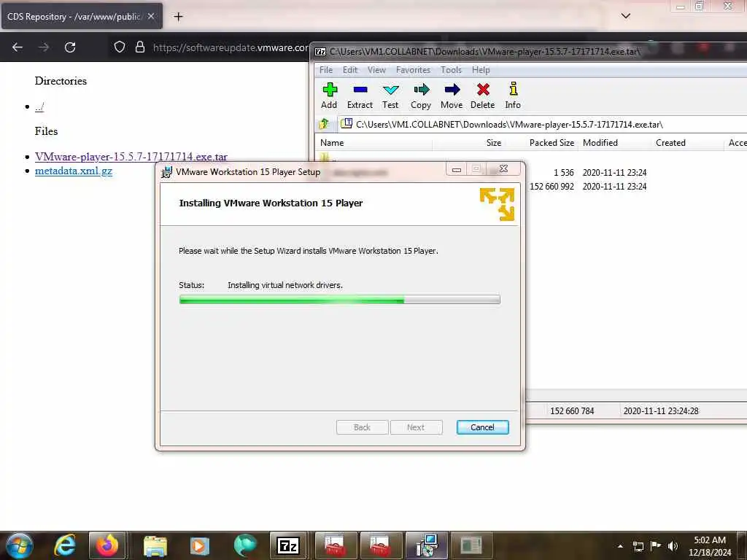Image resolution: width=747 pixels, height=560 pixels.
Task: Click the Firefox URL address field
Action: (x=231, y=47)
